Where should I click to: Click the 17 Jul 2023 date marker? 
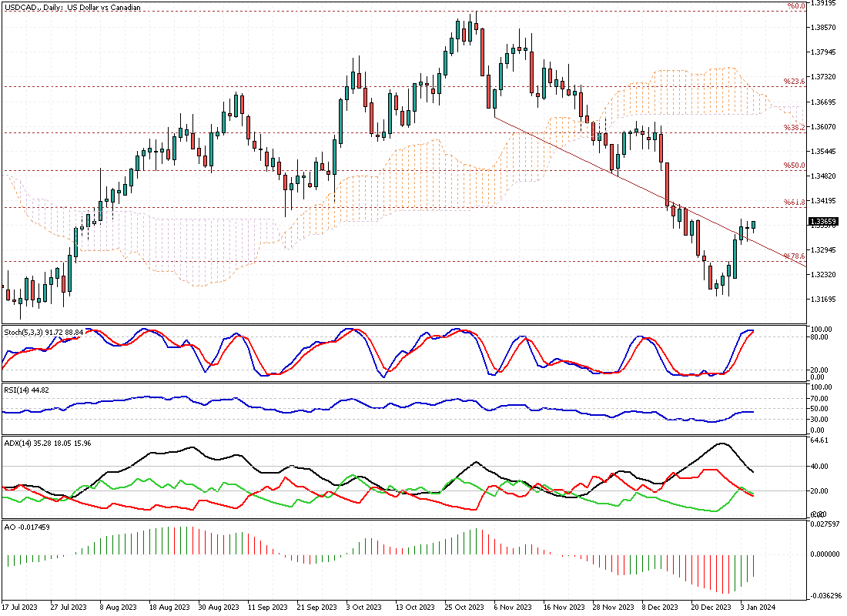[x=21, y=608]
